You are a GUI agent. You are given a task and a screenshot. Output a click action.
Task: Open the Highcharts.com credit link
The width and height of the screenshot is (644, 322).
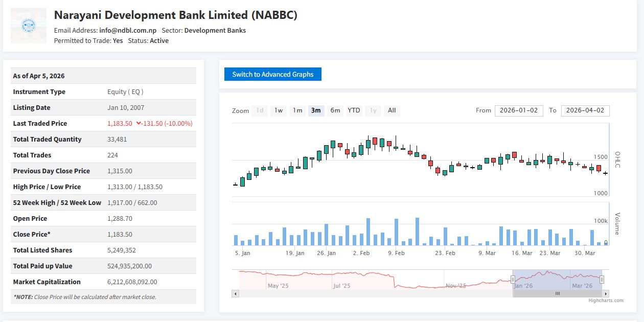tap(606, 301)
